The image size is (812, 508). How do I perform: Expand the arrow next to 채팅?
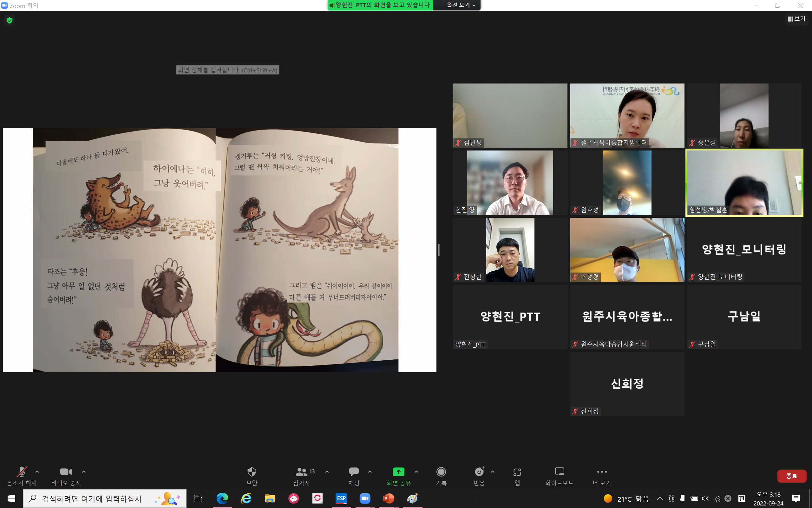click(370, 472)
